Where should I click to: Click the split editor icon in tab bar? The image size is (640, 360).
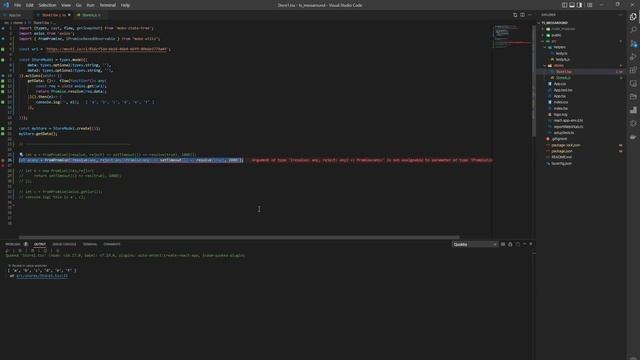click(x=522, y=15)
